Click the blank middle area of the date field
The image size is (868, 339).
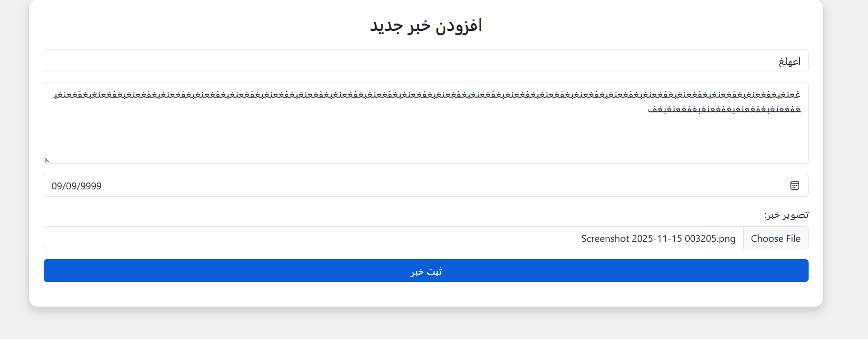pyautogui.click(x=426, y=185)
